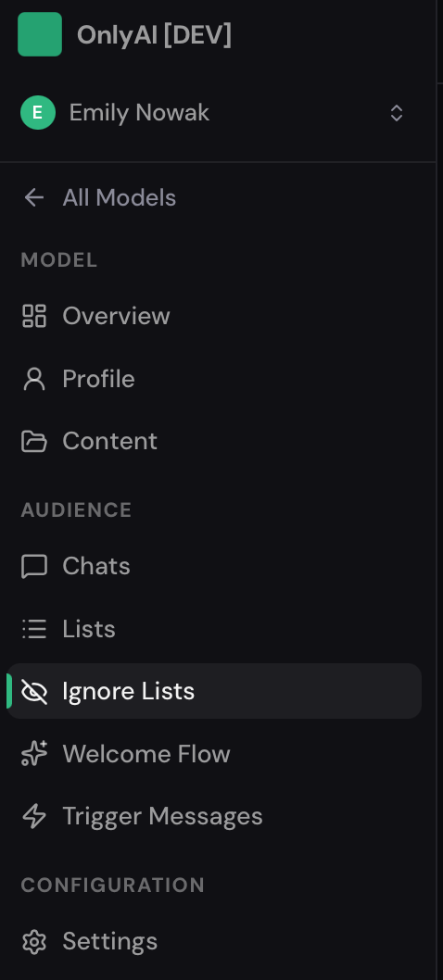Click the Content folder icon
The width and height of the screenshot is (443, 980).
click(x=34, y=441)
